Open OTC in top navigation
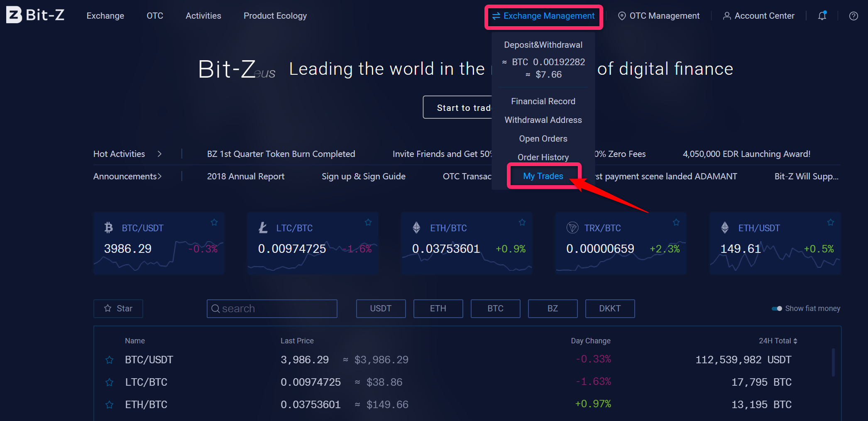This screenshot has width=868, height=421. tap(155, 16)
